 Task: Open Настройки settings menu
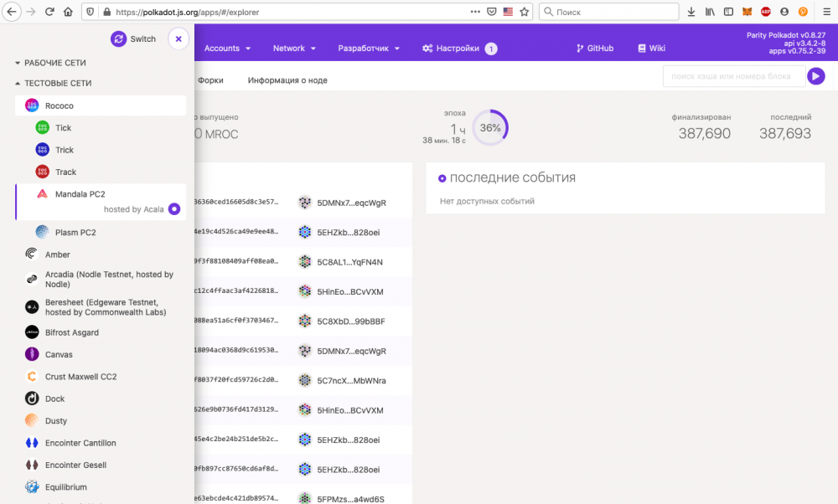click(459, 49)
